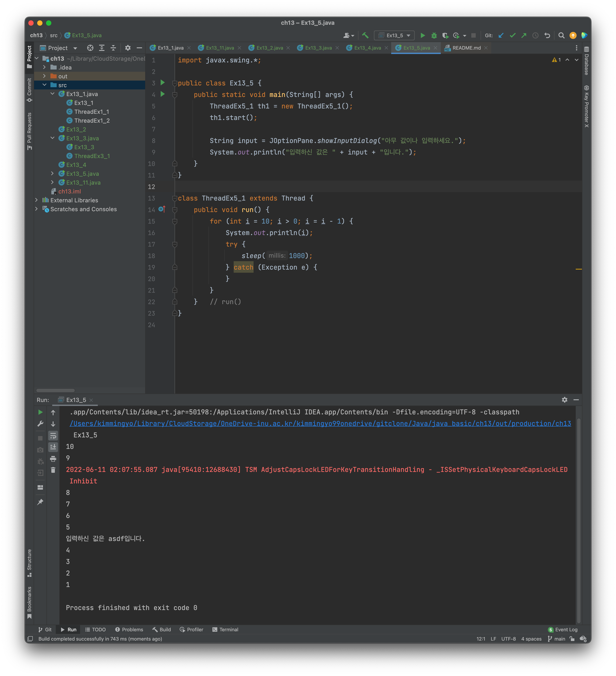616x676 pixels.
Task: Click the Select Opened File target icon
Action: [90, 48]
